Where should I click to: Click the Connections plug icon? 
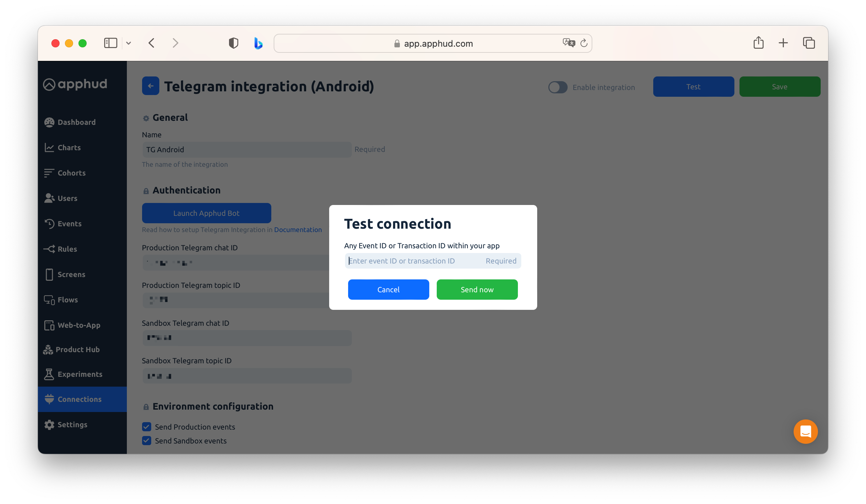[x=49, y=399]
